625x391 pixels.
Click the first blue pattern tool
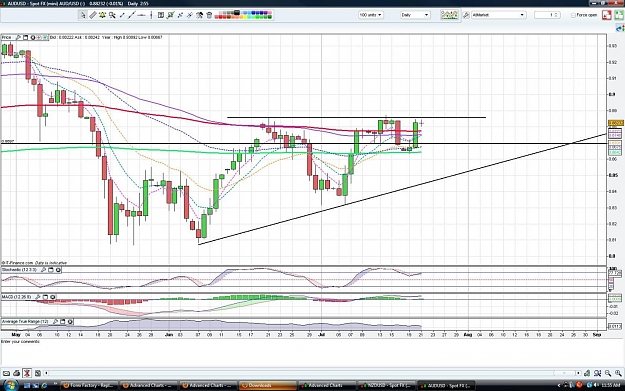(180, 15)
